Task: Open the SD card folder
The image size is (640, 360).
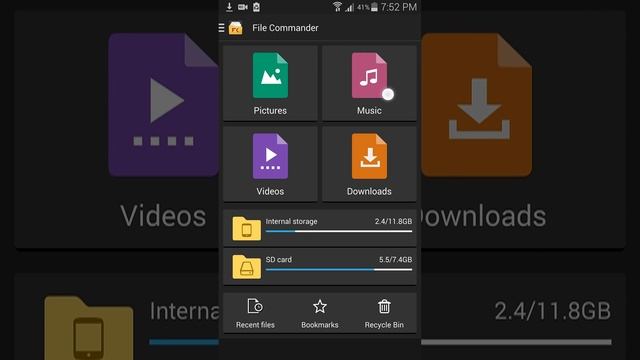Action: [x=320, y=266]
